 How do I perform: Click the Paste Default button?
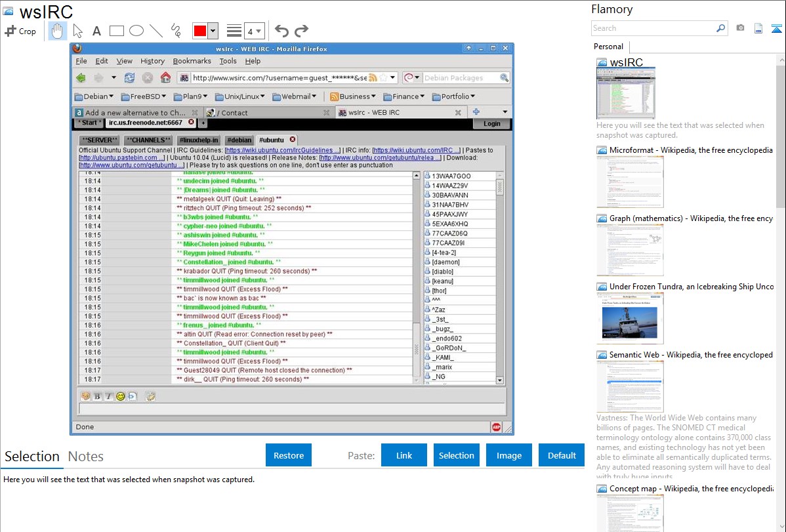point(562,455)
